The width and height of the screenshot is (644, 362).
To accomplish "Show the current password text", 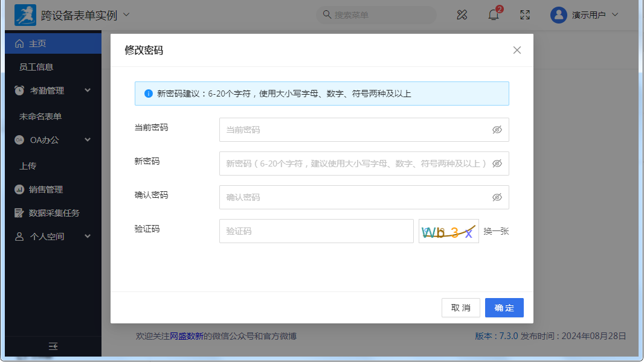I will 497,130.
